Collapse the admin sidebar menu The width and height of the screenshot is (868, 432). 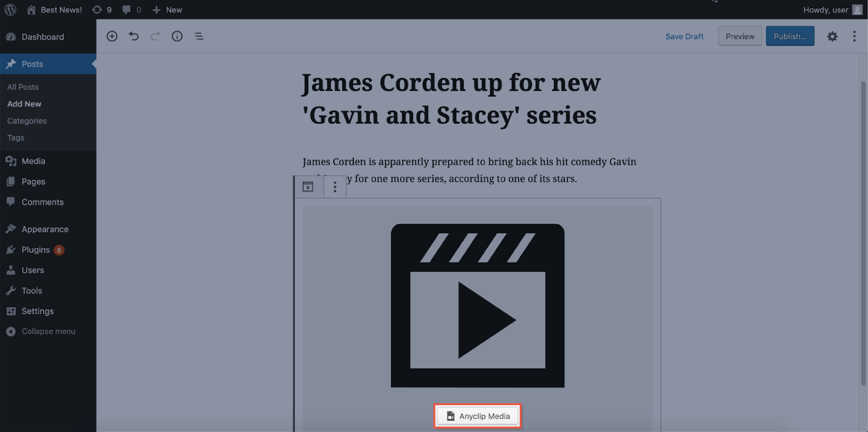pyautogui.click(x=40, y=332)
